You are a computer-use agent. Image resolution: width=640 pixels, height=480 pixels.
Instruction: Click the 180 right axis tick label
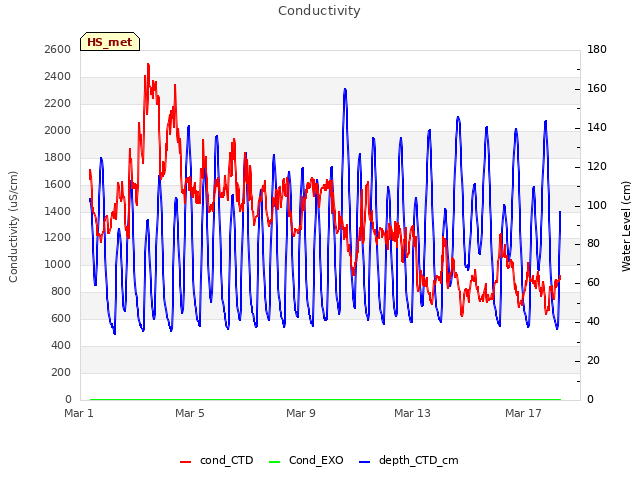click(597, 49)
